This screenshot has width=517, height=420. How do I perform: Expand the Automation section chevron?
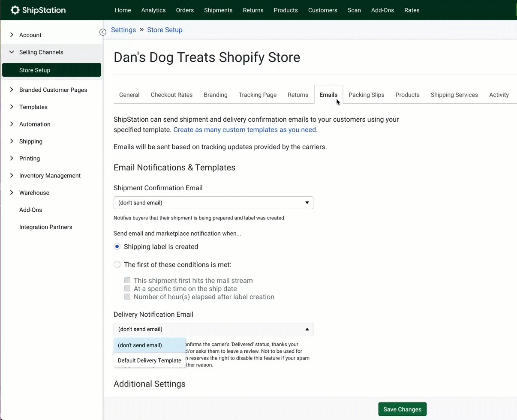click(12, 124)
